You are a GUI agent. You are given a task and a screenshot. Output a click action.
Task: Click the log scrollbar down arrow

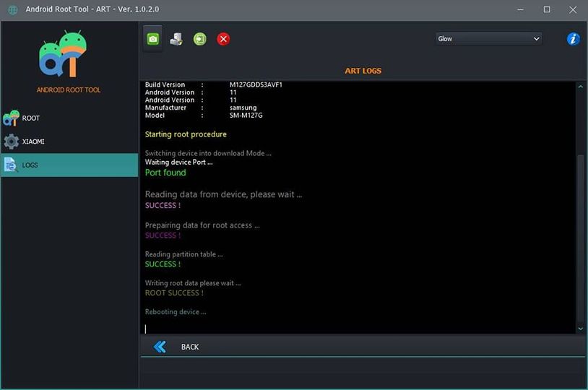click(x=581, y=329)
